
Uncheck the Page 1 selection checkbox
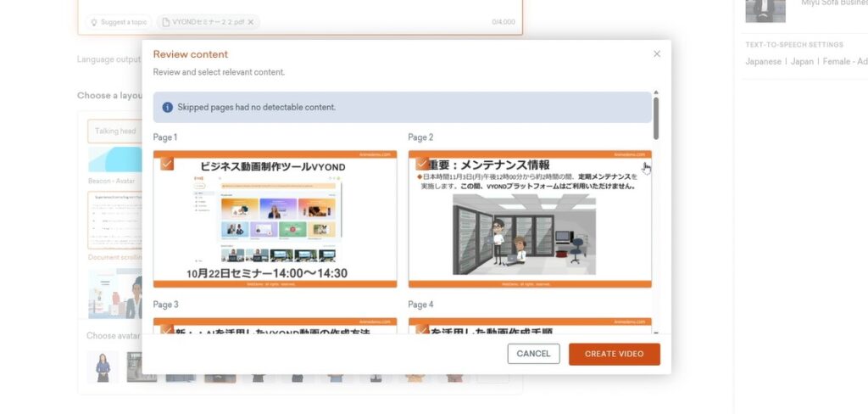click(167, 163)
